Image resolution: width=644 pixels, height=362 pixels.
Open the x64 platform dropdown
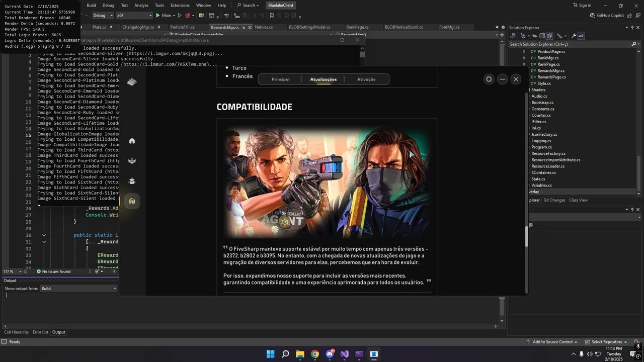pos(134,16)
